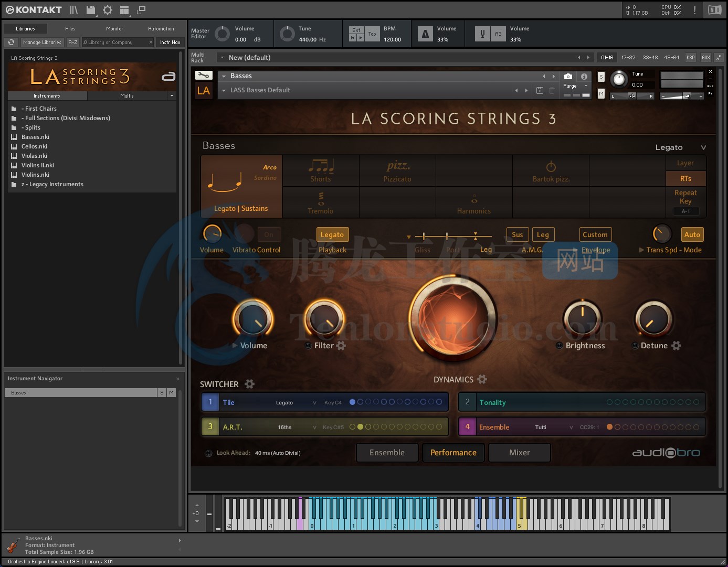Viewport: 728px width, 567px height.
Task: Open the Multis tab dropdown arrow
Action: (172, 96)
